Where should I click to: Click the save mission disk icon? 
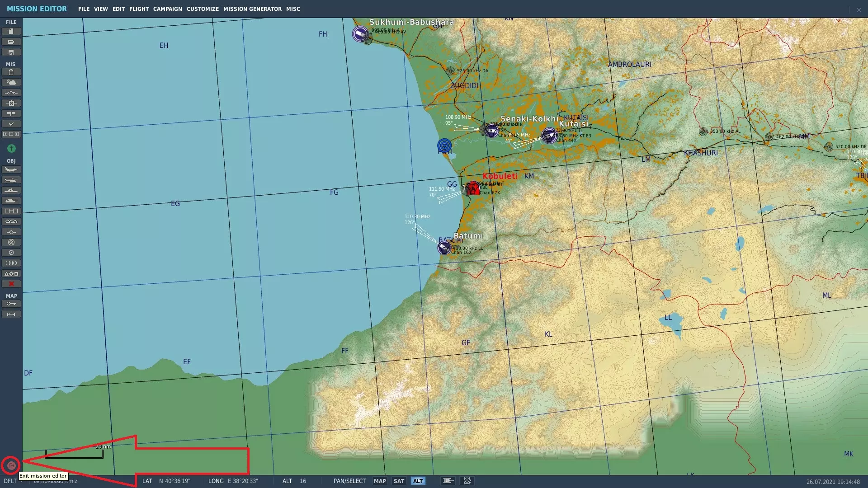[x=11, y=52]
